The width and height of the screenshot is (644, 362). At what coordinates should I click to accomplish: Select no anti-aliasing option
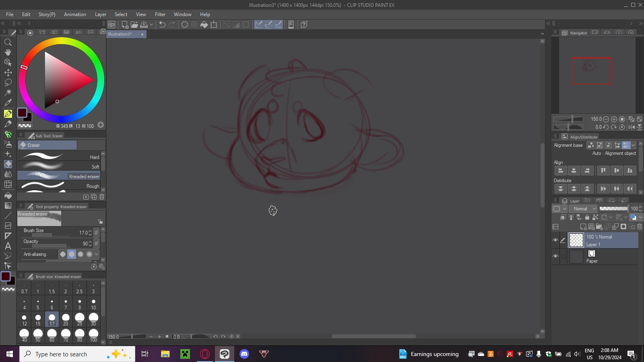coord(63,254)
